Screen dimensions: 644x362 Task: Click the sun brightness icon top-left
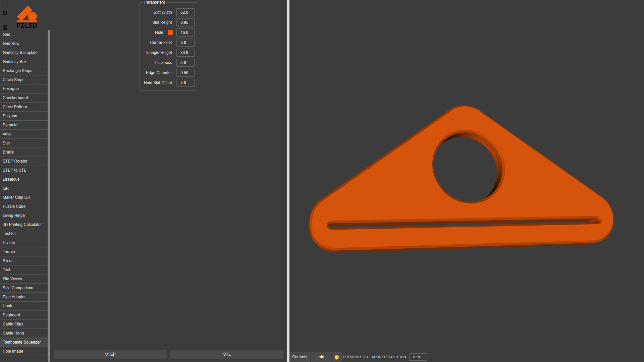(x=5, y=13)
